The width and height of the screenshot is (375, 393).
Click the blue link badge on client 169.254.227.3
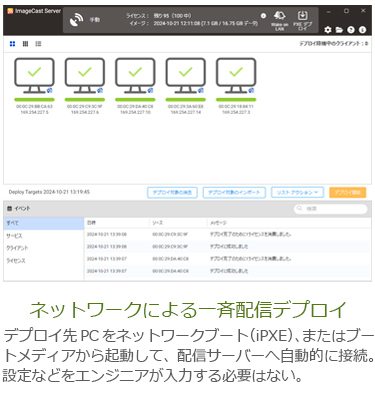click(x=251, y=90)
